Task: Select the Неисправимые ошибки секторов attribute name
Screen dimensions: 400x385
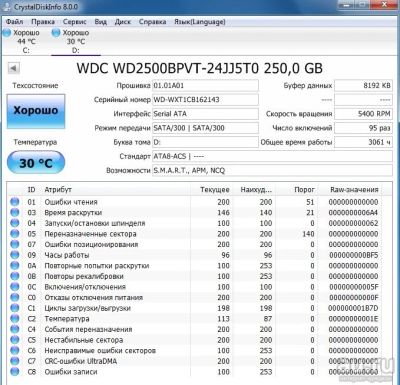Action: [100, 351]
